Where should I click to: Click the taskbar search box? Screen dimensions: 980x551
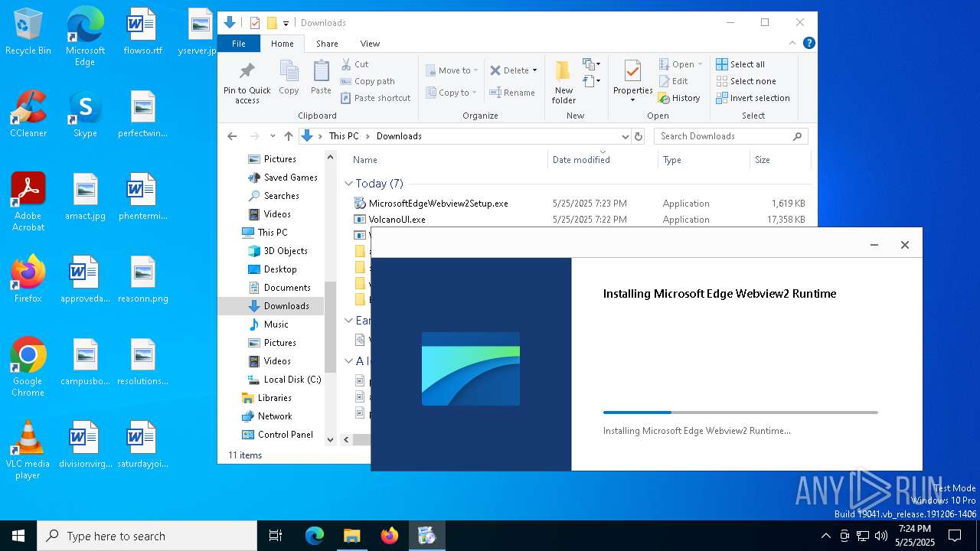click(x=147, y=536)
